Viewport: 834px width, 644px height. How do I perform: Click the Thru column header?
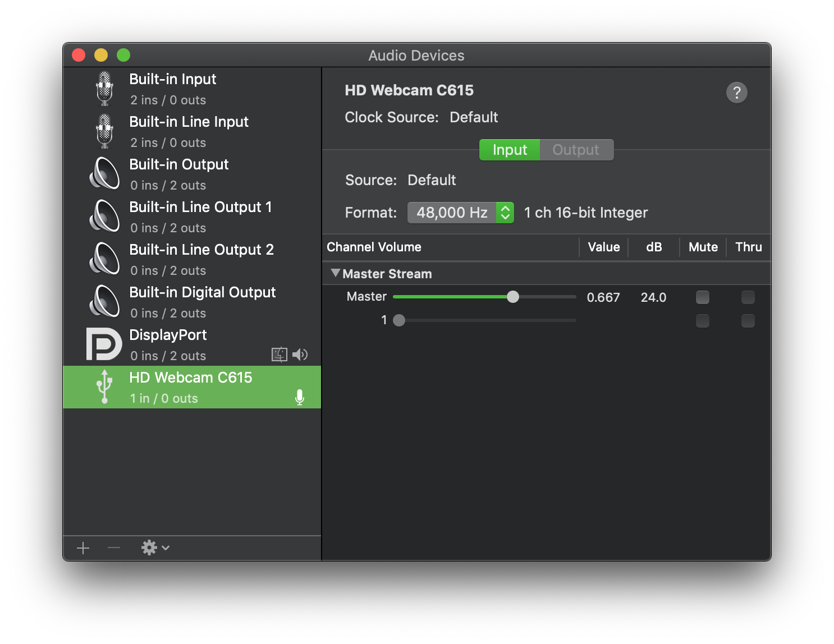749,247
